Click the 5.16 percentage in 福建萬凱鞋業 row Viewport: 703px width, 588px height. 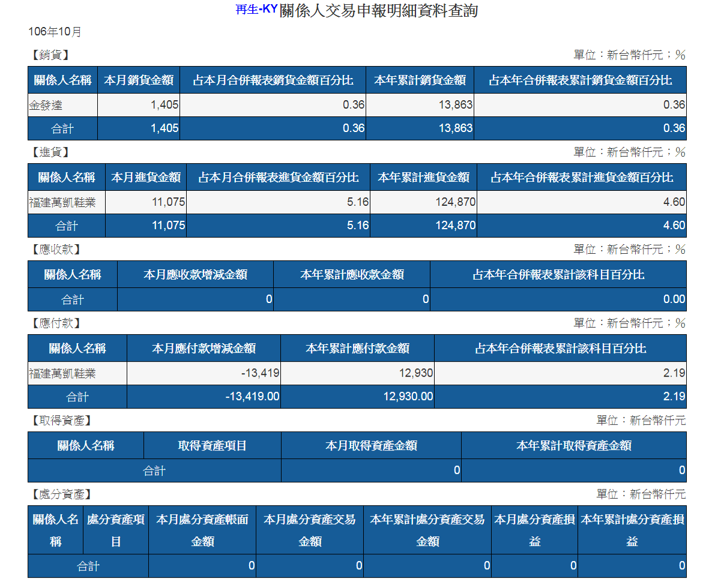358,202
